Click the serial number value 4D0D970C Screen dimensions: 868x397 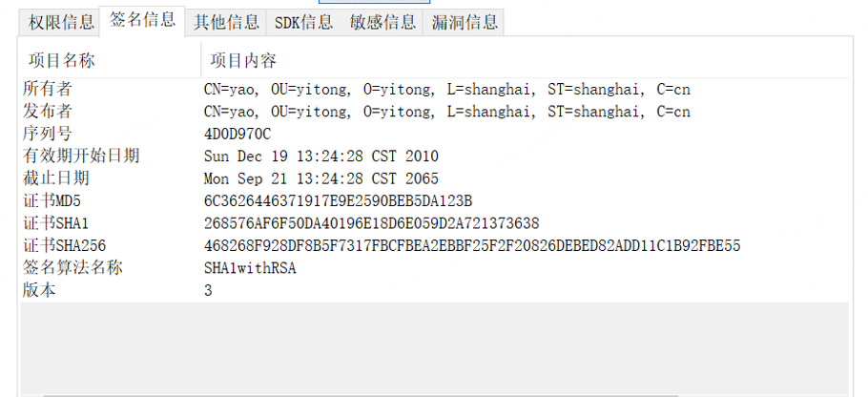point(238,134)
